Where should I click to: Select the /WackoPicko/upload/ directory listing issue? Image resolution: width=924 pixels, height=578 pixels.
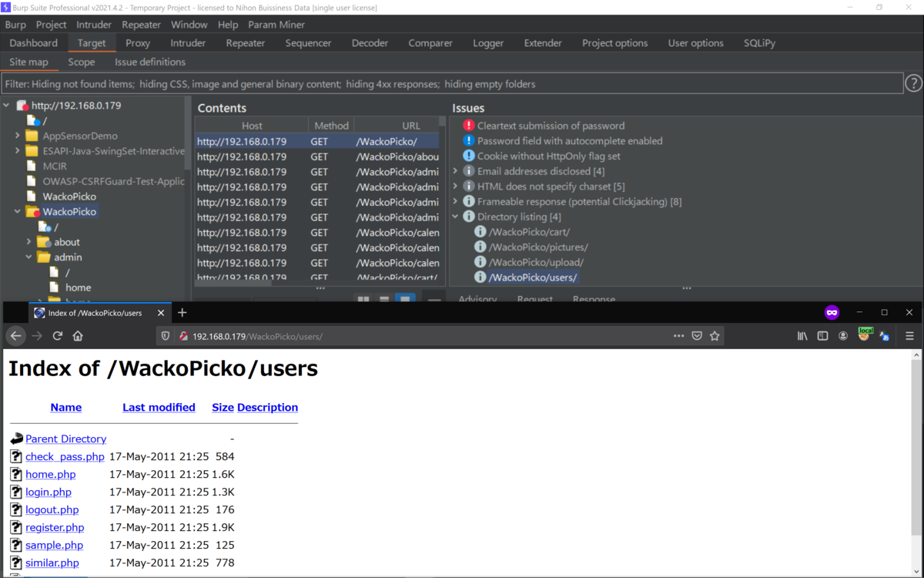536,262
